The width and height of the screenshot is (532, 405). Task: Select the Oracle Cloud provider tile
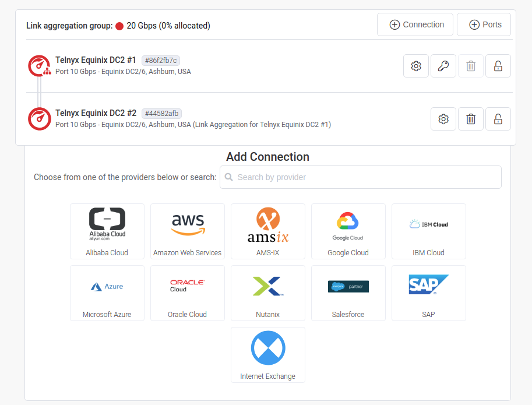(188, 293)
